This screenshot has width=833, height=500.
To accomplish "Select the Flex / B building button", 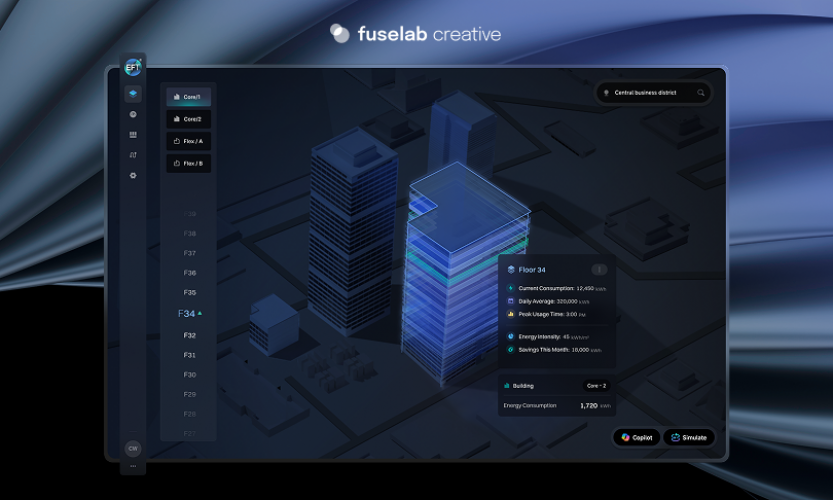I will click(x=189, y=163).
